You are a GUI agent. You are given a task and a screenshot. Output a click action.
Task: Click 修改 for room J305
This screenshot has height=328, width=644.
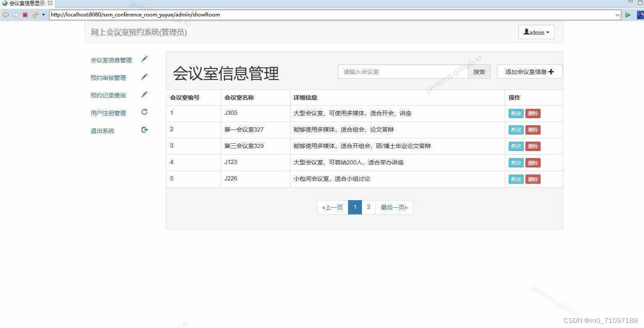[x=516, y=114]
